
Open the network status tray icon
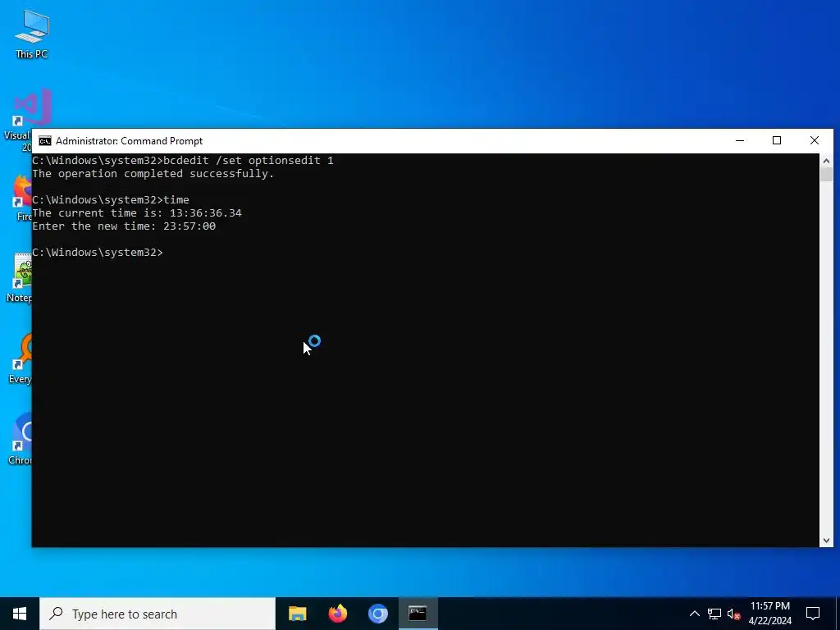pos(714,614)
